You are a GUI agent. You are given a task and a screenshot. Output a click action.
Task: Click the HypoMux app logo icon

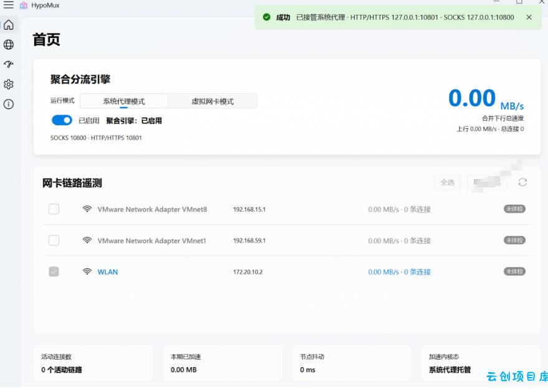click(x=24, y=5)
